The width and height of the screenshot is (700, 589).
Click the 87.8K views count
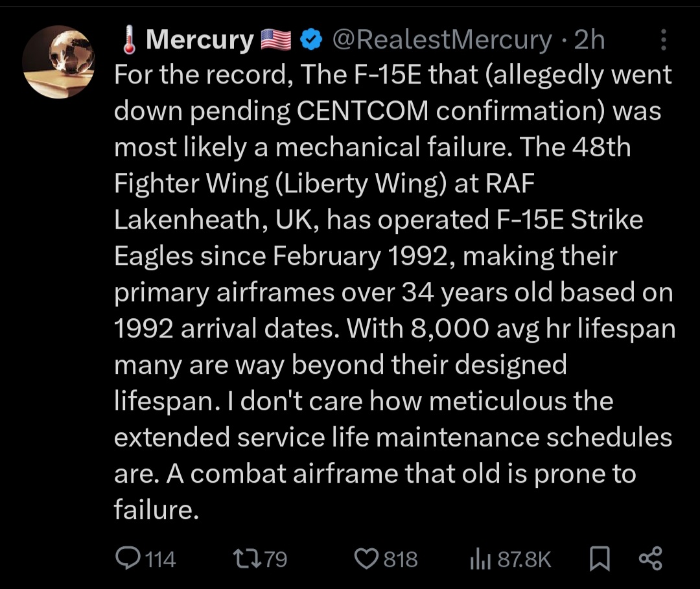(524, 560)
